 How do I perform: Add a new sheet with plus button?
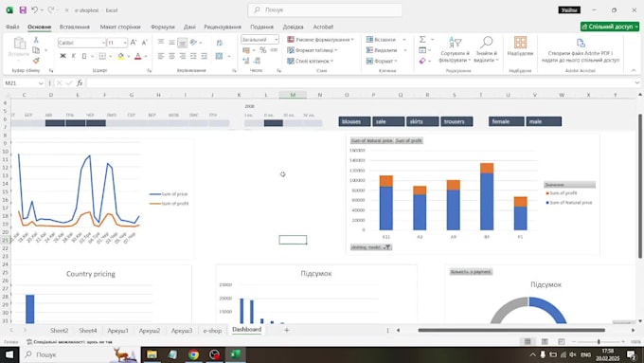coord(287,330)
